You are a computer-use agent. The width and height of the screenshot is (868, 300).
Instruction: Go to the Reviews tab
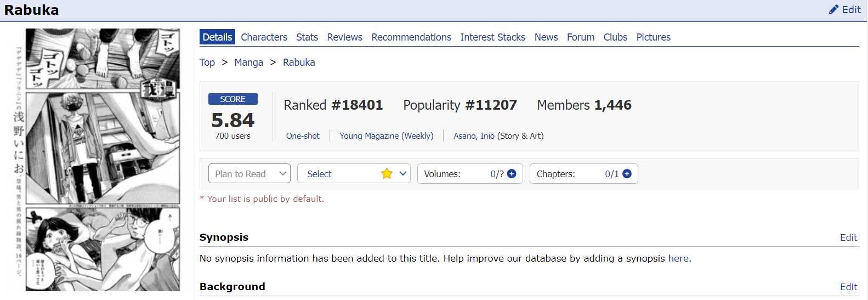click(x=344, y=37)
